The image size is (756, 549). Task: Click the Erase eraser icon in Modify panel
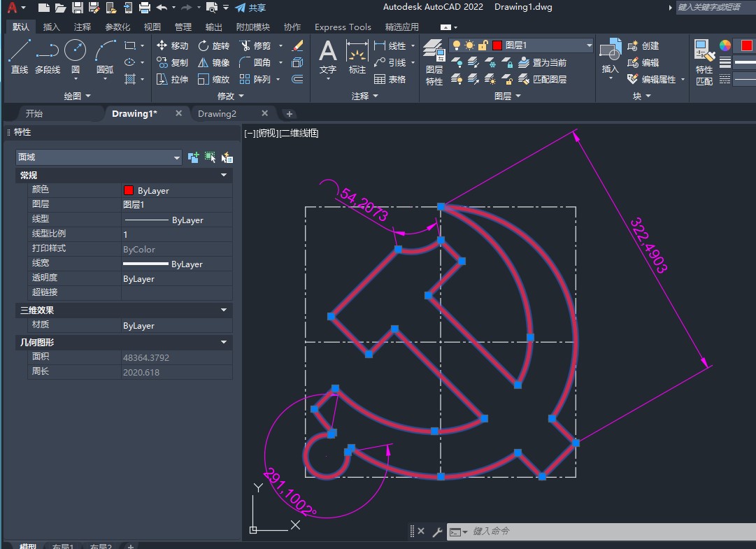coord(297,45)
